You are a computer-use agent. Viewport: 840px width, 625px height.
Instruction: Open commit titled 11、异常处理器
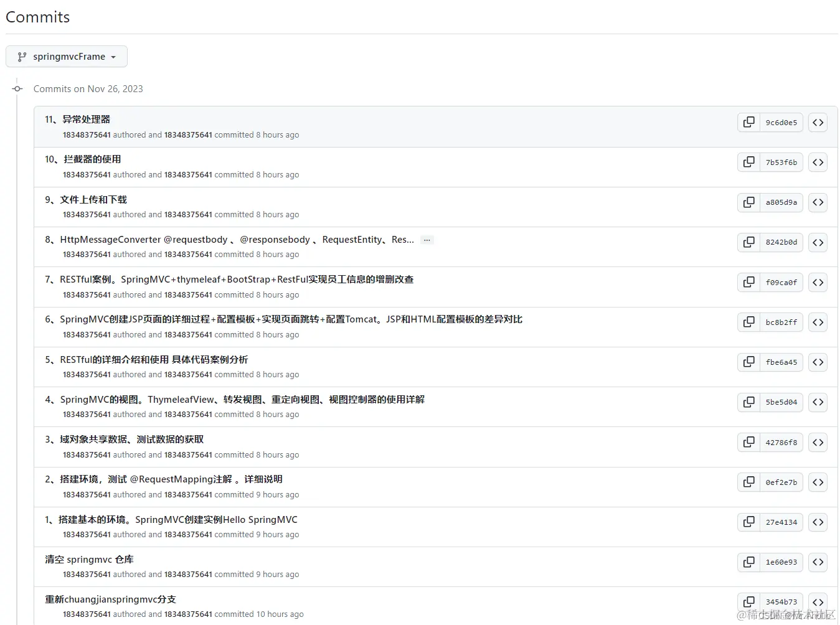point(77,120)
